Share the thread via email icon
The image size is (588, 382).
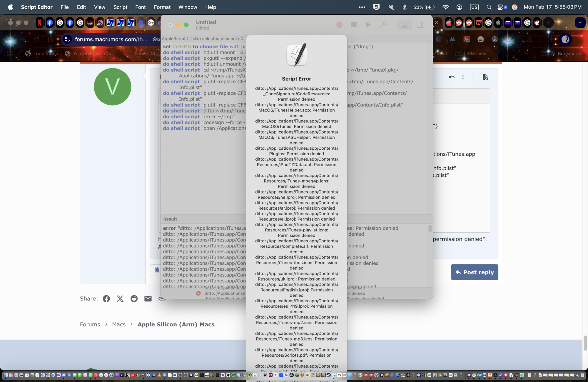pos(148,299)
